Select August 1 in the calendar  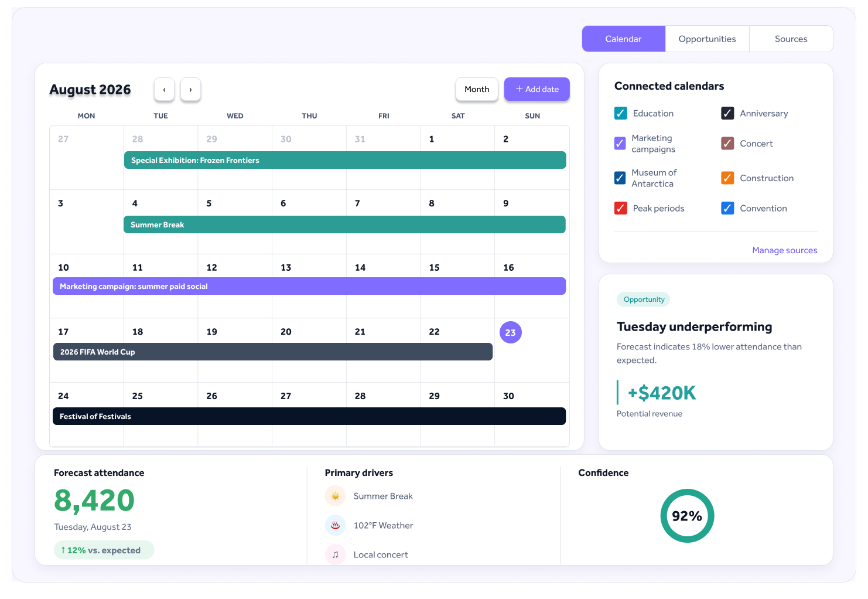pyautogui.click(x=432, y=139)
